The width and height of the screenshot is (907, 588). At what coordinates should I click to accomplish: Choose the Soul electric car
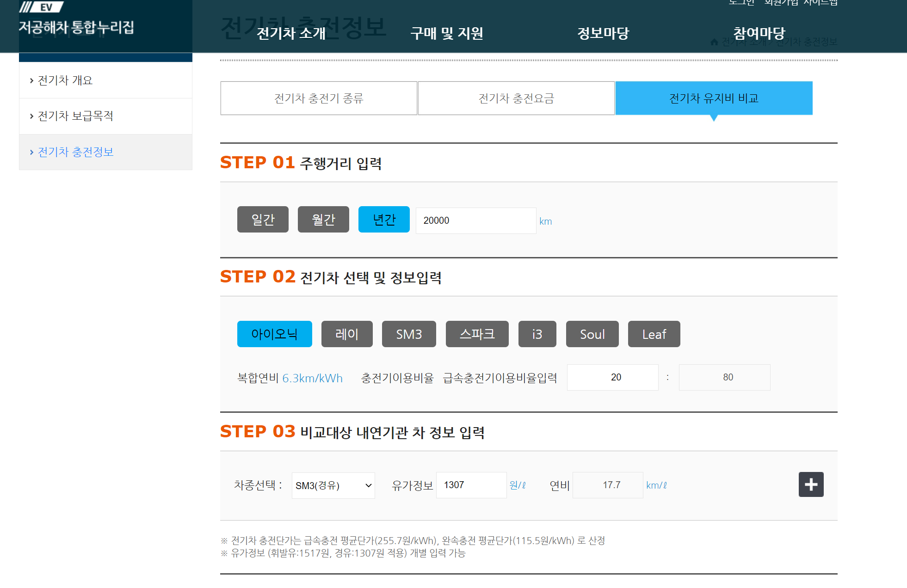click(592, 334)
